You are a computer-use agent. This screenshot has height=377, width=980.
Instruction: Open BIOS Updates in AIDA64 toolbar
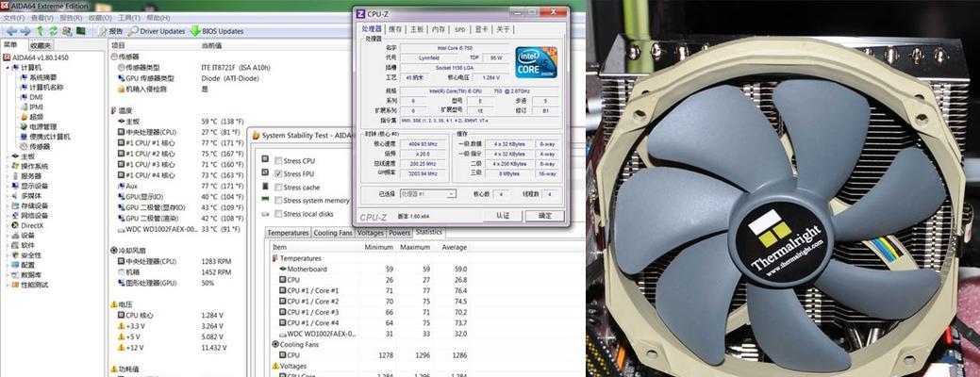click(217, 31)
